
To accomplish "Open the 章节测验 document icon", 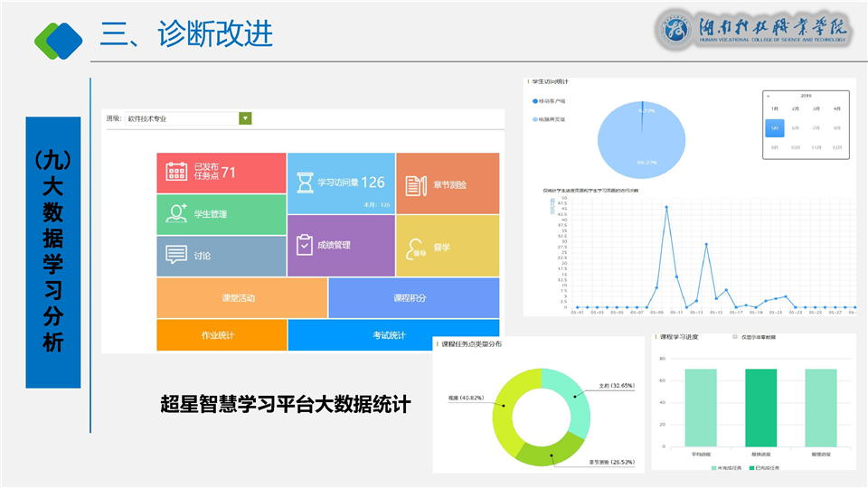I will (x=415, y=185).
